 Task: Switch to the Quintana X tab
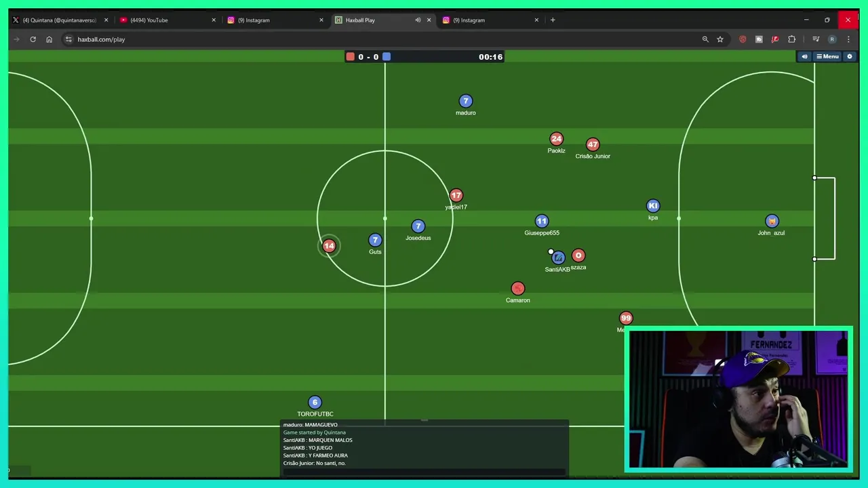60,20
